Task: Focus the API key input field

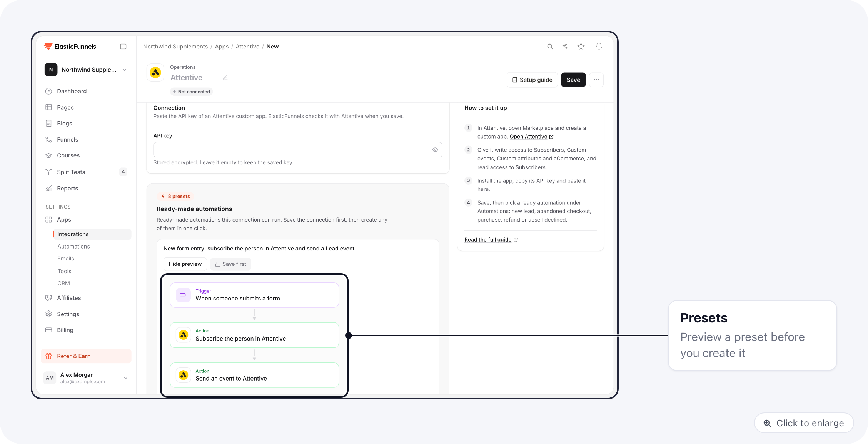Action: [x=298, y=150]
